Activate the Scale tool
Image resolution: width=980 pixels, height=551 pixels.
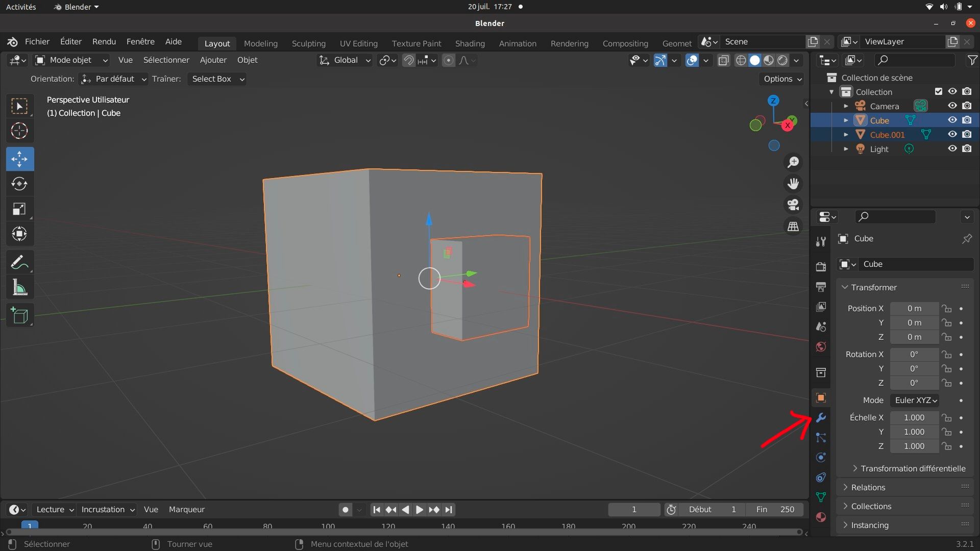(19, 209)
